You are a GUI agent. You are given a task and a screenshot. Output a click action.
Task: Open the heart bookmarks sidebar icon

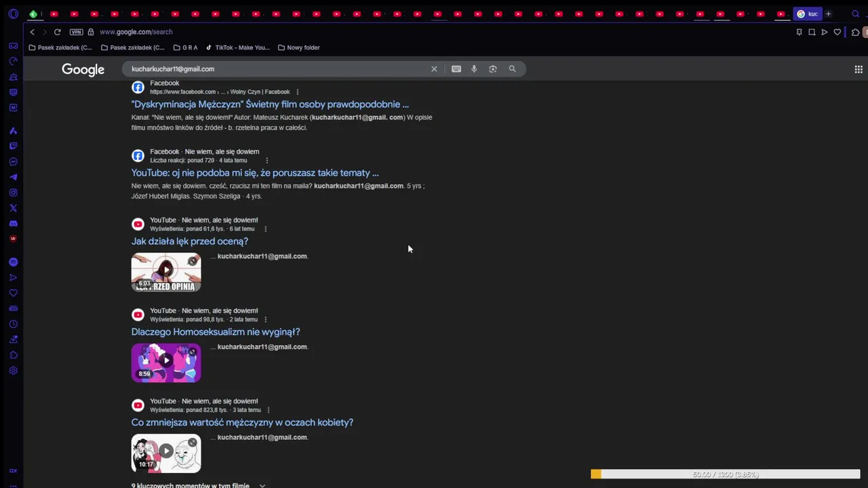[13, 293]
